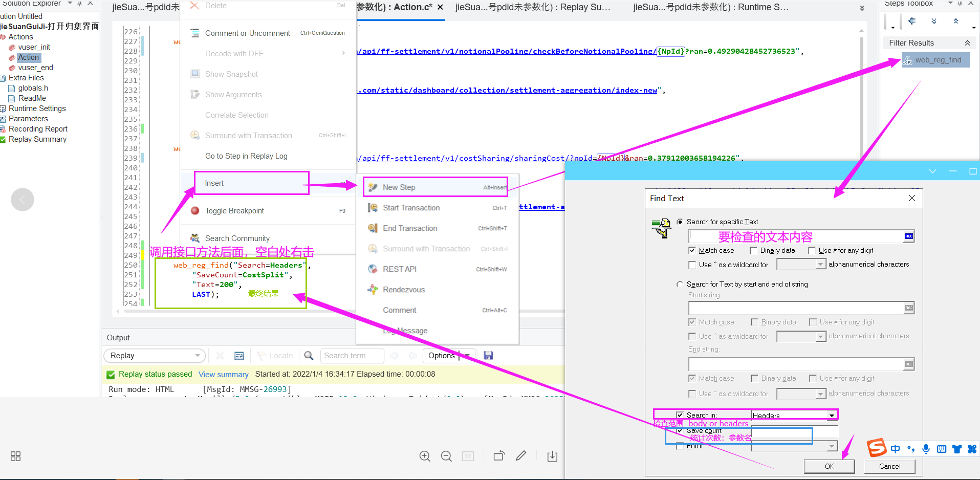Open the Sogou soft keyboard icon
The height and width of the screenshot is (480, 980).
(x=942, y=449)
